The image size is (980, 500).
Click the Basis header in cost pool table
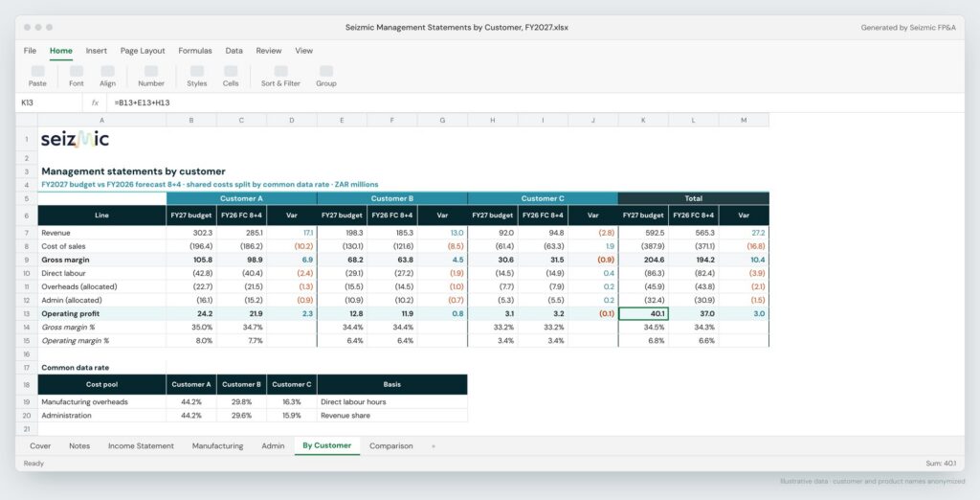(x=391, y=384)
